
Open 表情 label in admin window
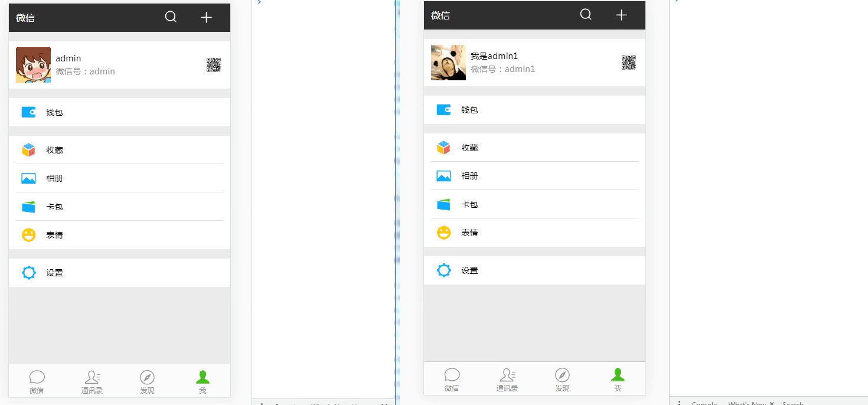click(55, 235)
